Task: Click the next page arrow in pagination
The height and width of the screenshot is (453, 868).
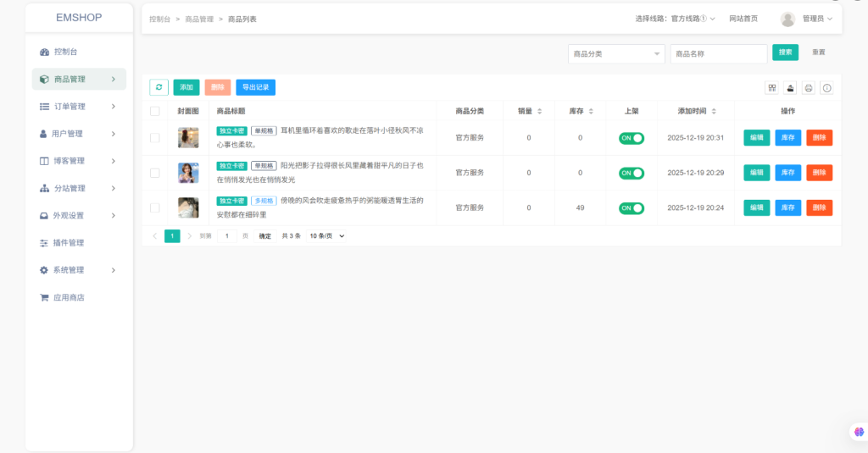Action: pyautogui.click(x=189, y=236)
